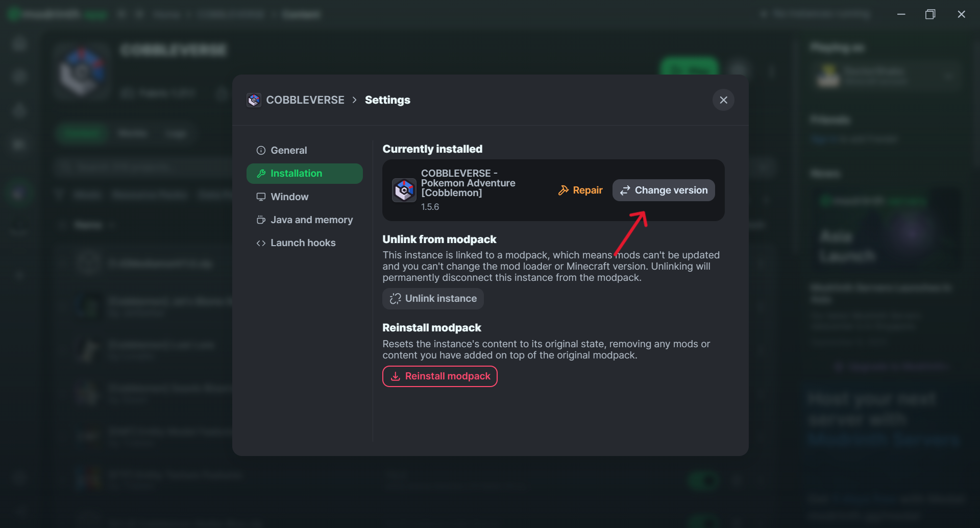Screen dimensions: 980x528
Task: Click the red Reinstall modpack button
Action: click(439, 376)
